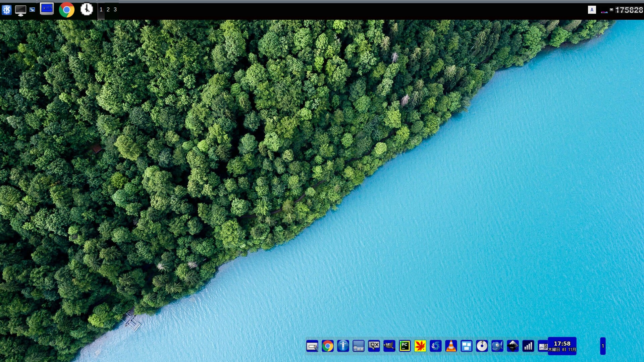
Task: Select the accessibility tool in the dock
Action: pos(343,346)
